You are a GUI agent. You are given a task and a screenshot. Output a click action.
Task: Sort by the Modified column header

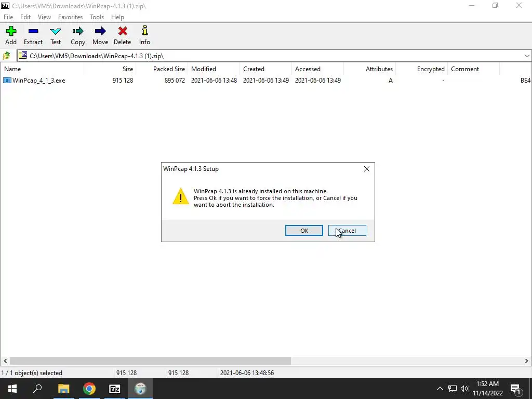pyautogui.click(x=214, y=69)
